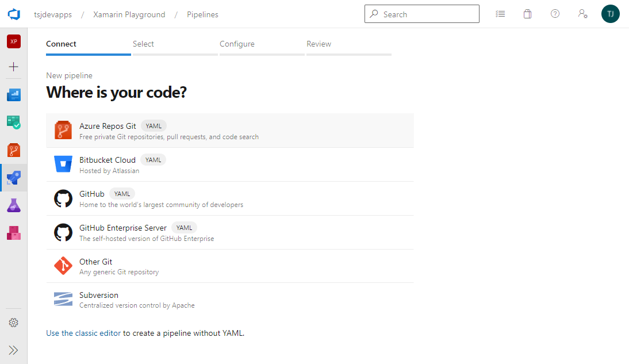Open the Help question mark icon
This screenshot has width=629, height=364.
coord(555,14)
